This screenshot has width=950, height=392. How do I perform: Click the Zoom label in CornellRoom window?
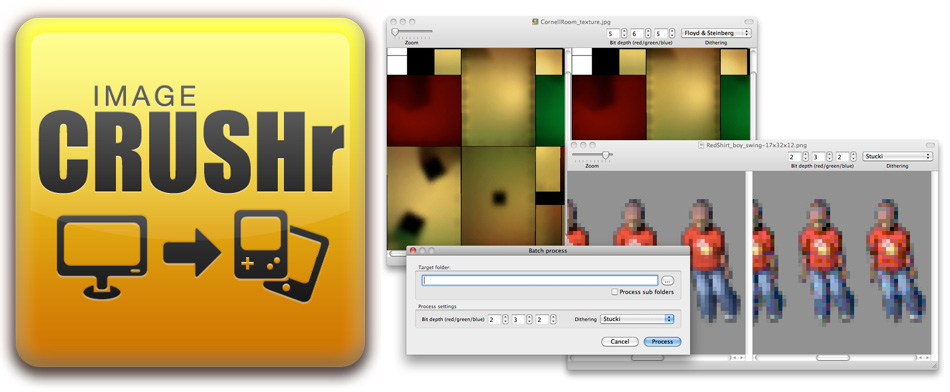pyautogui.click(x=411, y=43)
